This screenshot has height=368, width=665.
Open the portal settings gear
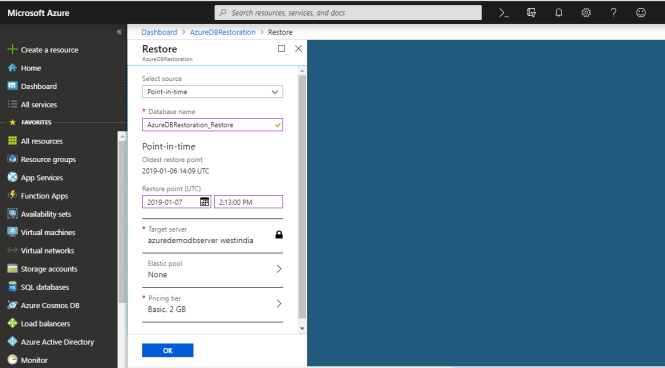(586, 13)
